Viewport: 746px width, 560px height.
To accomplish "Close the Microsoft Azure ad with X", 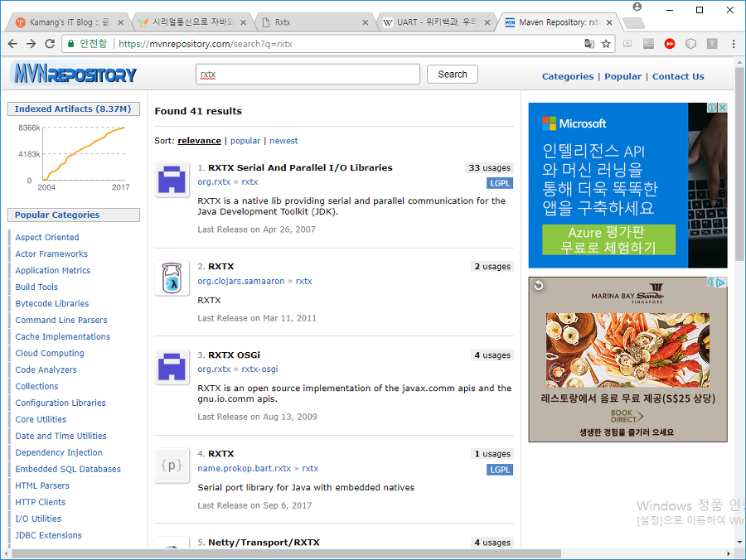I will (x=722, y=108).
